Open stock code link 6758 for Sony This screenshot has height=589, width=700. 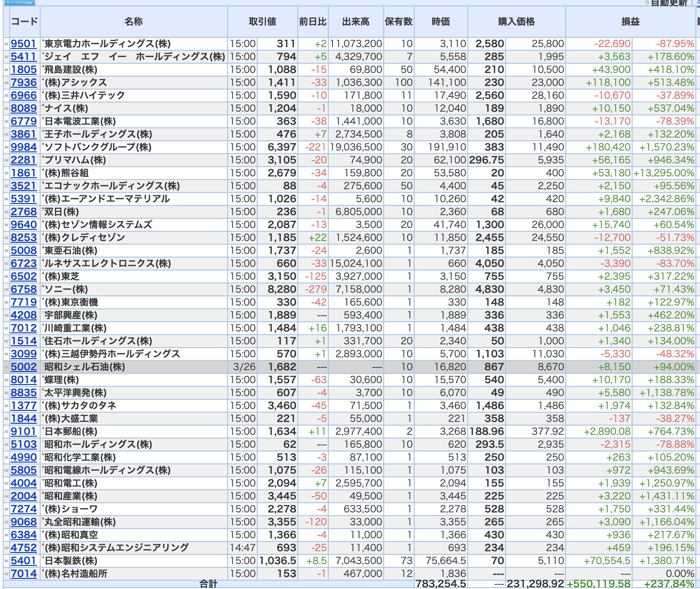tap(24, 289)
